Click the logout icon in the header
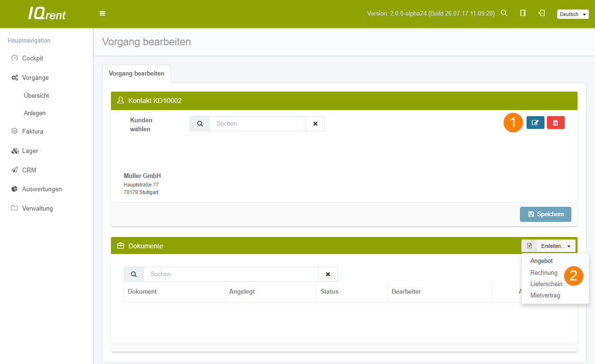Viewport: 595px width, 364px height. [542, 13]
